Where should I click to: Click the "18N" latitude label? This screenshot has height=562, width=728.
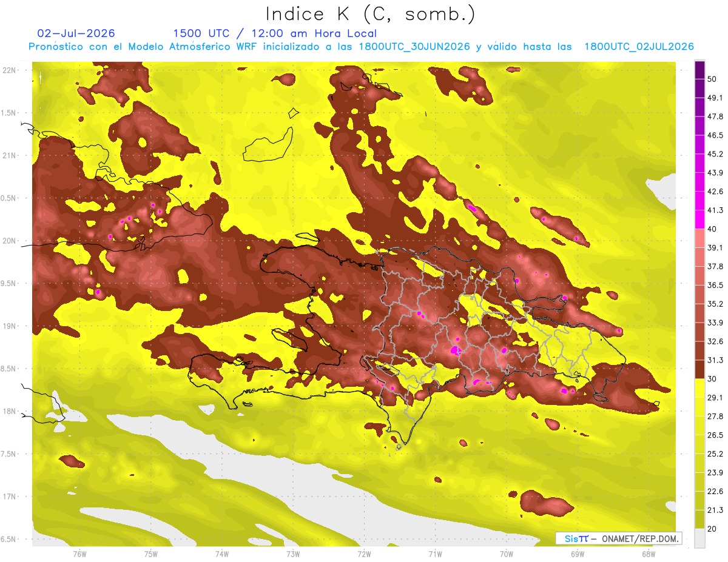[10, 411]
